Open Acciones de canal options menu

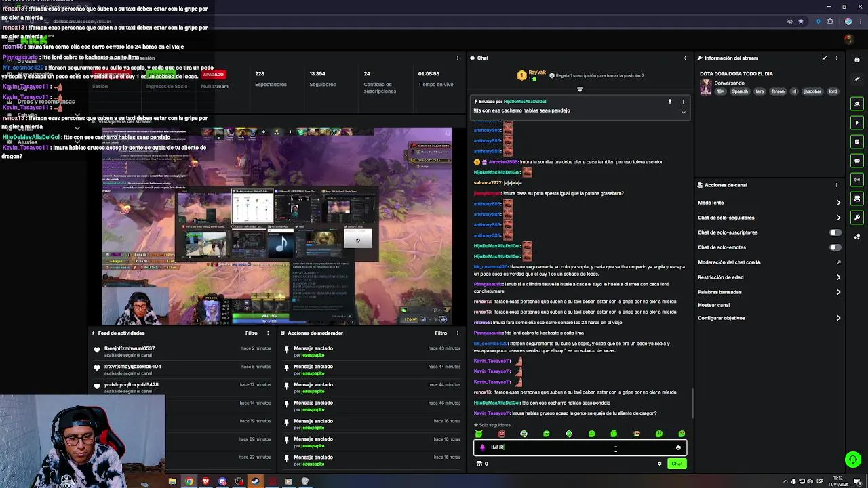[x=836, y=185]
